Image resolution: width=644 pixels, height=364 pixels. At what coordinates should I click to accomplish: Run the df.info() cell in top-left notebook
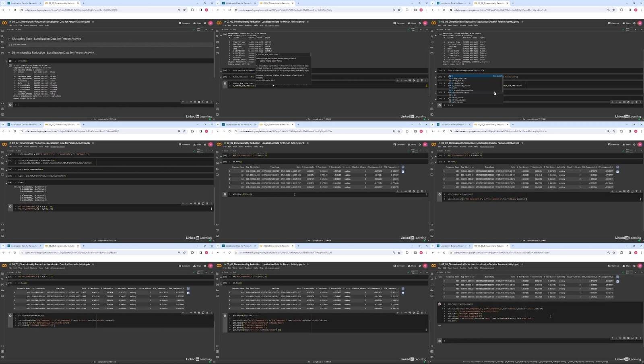point(10,61)
